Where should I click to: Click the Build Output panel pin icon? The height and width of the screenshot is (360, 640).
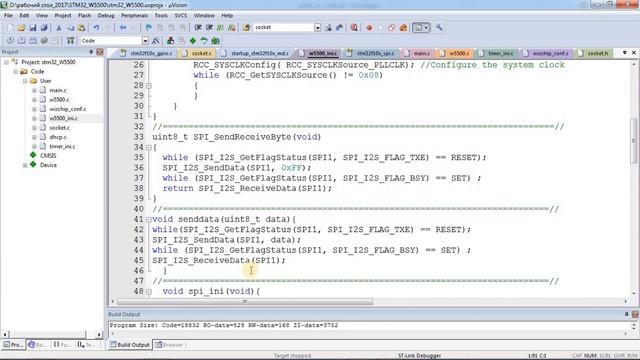coord(627,314)
